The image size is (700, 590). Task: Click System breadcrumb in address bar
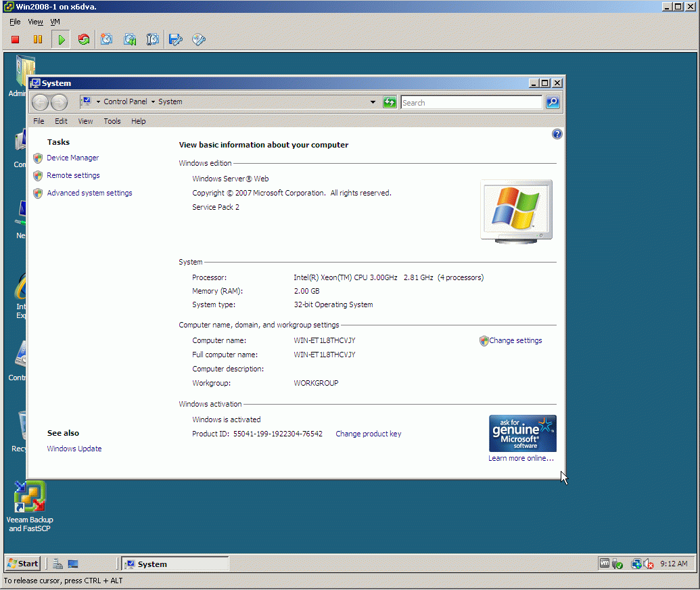(170, 102)
